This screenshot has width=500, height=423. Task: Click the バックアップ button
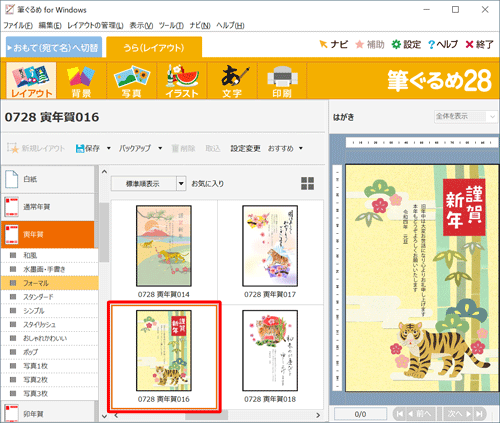[135, 148]
